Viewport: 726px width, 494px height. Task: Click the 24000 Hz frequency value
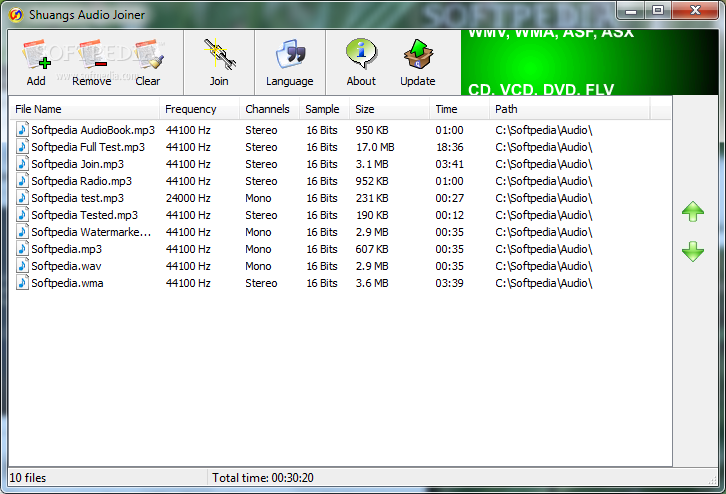tap(188, 198)
